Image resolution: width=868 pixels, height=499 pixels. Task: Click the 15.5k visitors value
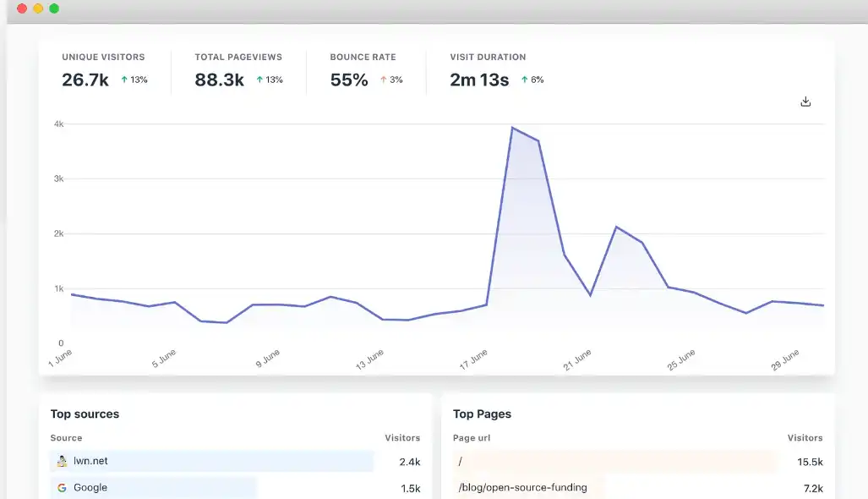811,462
